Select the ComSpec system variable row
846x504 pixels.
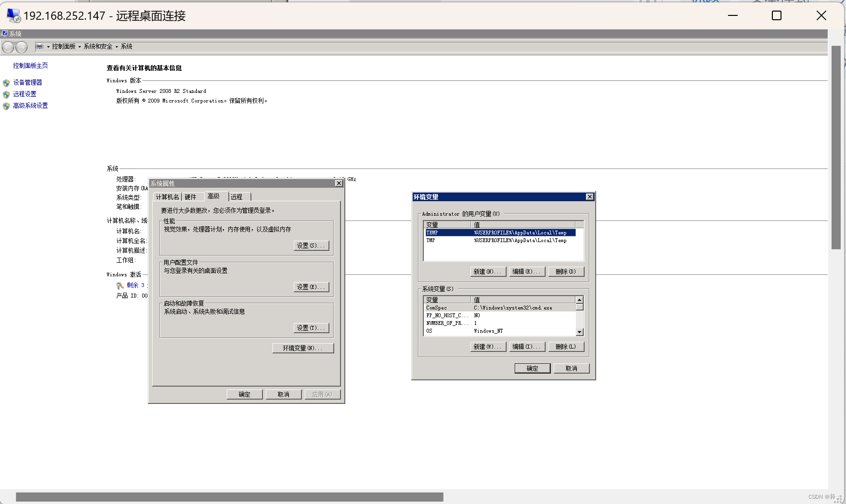point(500,308)
